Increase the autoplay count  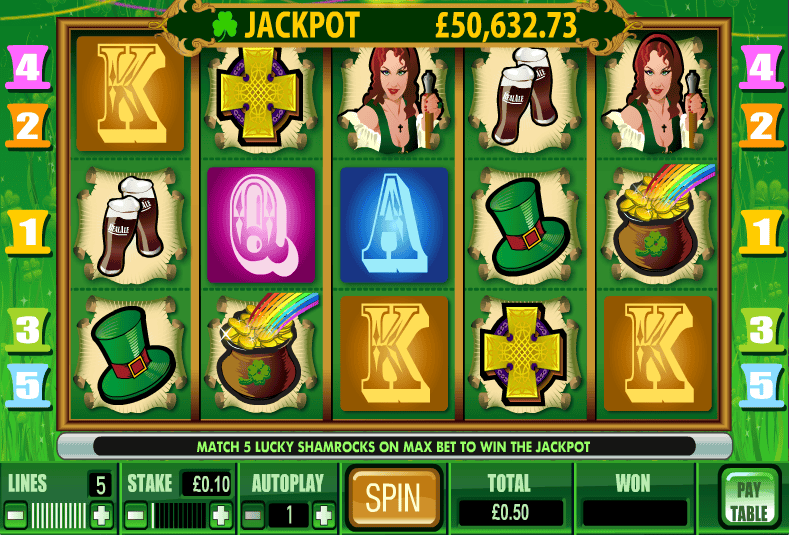coord(323,515)
